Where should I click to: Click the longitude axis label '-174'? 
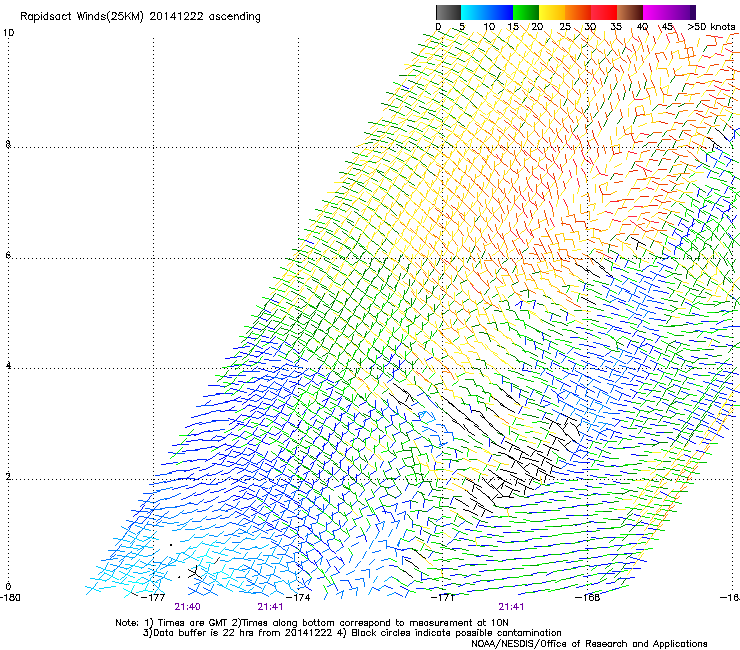tap(298, 598)
